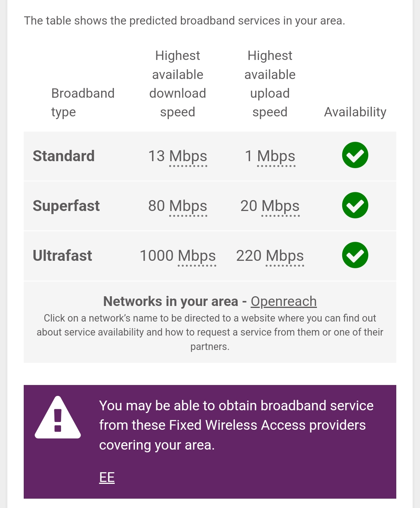Click the 80 Mbps Superfast download value
Screen dimensions: 420x508
pos(178,206)
